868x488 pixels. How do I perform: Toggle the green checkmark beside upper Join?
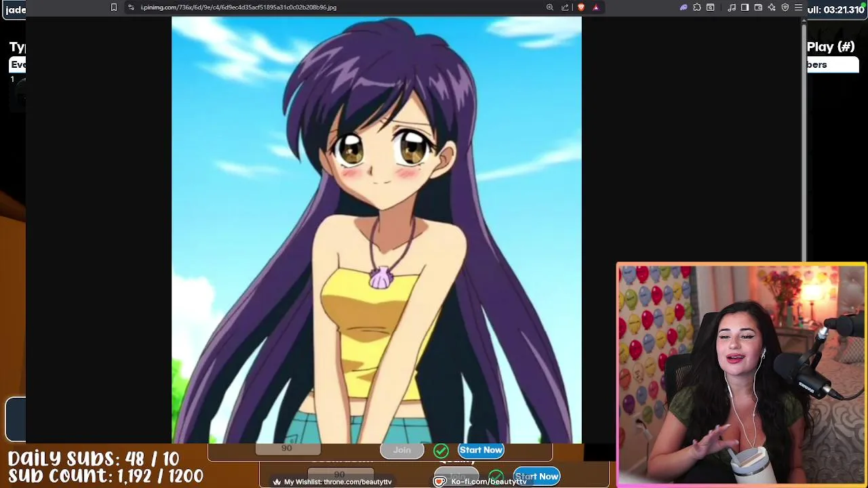point(441,450)
